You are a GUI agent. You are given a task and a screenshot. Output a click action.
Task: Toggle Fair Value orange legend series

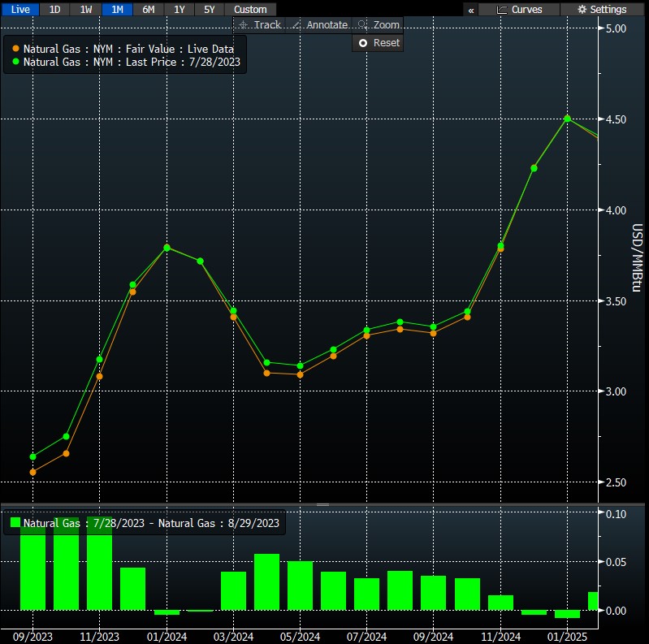pos(16,49)
